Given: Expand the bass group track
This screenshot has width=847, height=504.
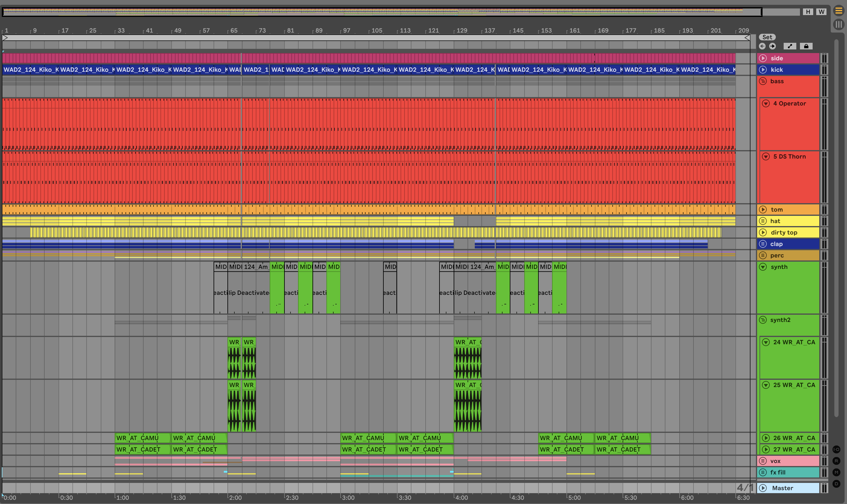Looking at the screenshot, I should pos(763,81).
